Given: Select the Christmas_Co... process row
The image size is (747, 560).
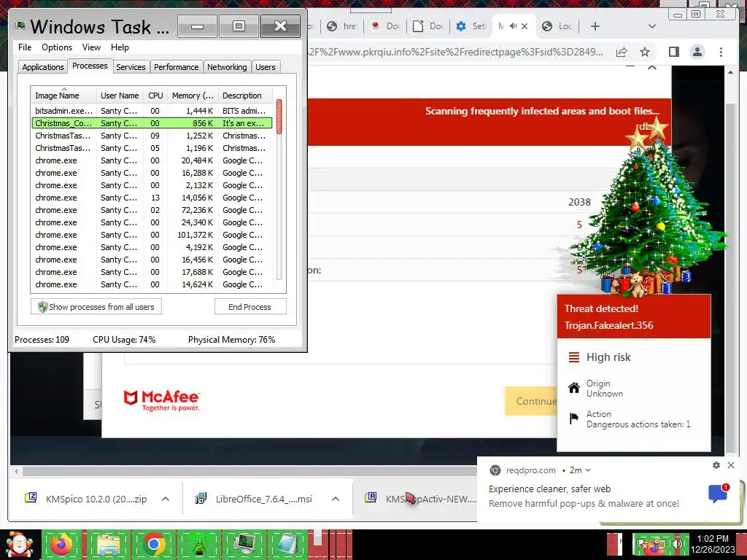Looking at the screenshot, I should 152,122.
